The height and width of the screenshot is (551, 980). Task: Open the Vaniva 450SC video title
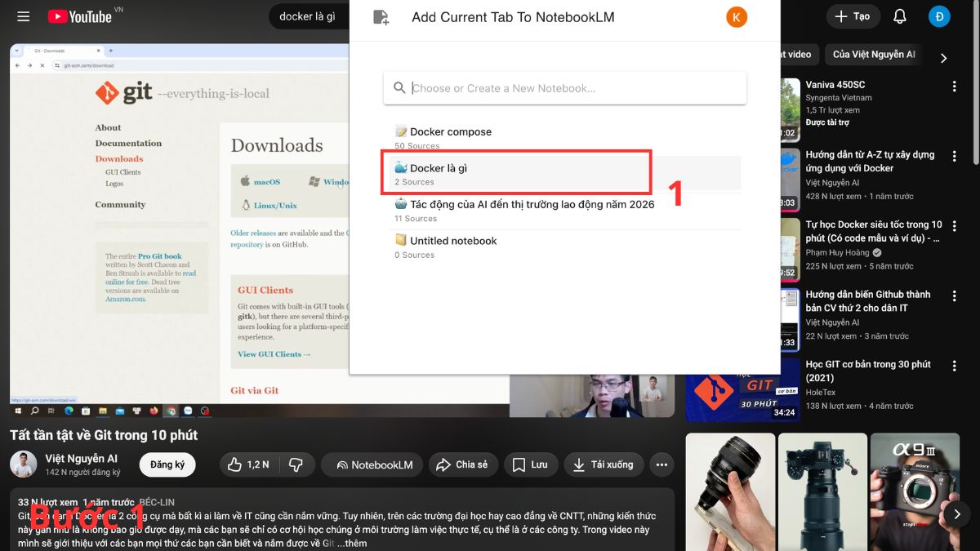[835, 85]
